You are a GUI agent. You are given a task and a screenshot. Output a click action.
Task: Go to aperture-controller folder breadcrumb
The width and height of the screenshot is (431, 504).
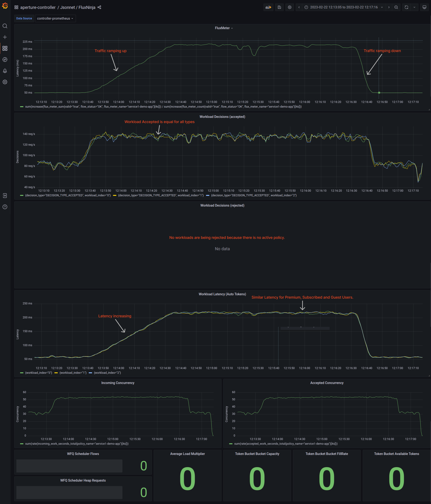coord(38,7)
